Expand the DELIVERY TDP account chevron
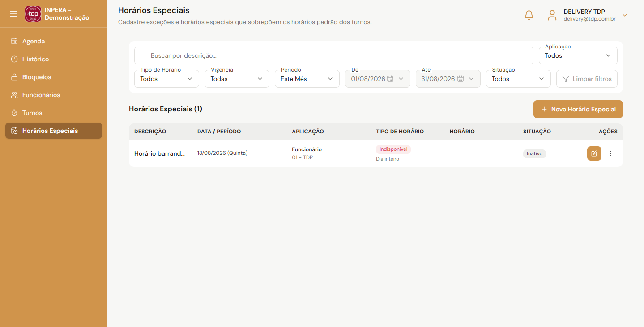 [625, 15]
